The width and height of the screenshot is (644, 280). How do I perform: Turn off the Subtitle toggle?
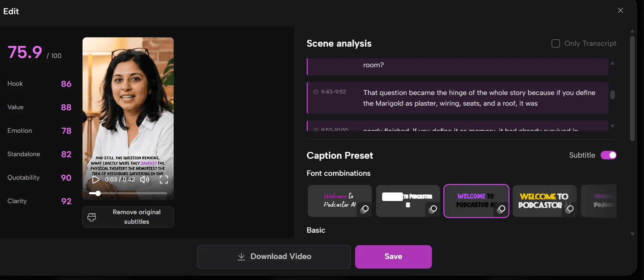tap(608, 155)
